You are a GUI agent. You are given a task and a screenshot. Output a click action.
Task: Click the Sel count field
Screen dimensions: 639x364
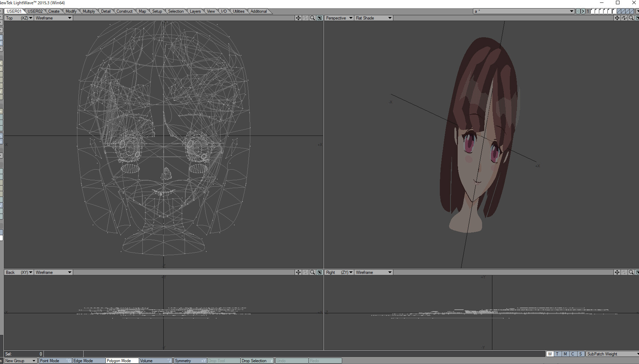coord(24,354)
